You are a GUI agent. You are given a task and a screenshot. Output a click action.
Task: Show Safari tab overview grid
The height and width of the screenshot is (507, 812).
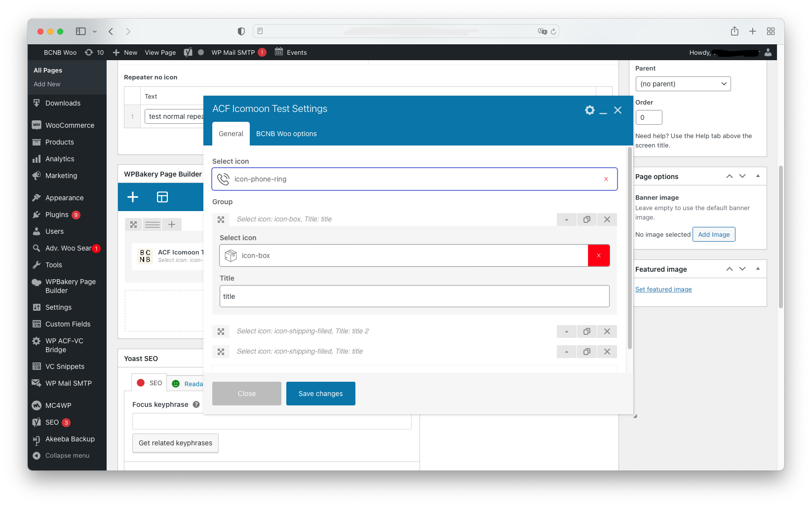click(x=771, y=31)
